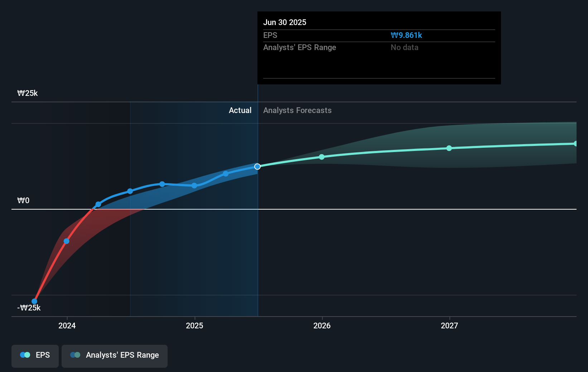Screen dimensions: 588x372
Task: Click the green forecast data point at 2027
Action: [x=449, y=148]
